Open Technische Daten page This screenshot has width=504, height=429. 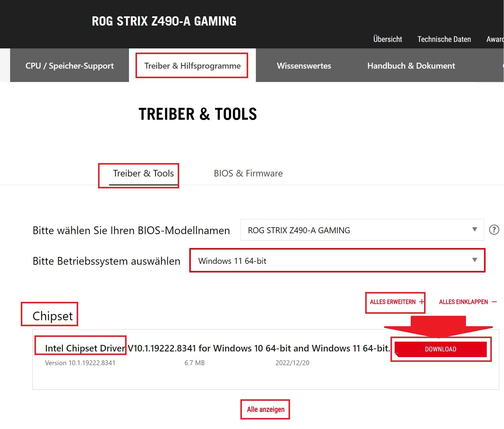point(444,39)
